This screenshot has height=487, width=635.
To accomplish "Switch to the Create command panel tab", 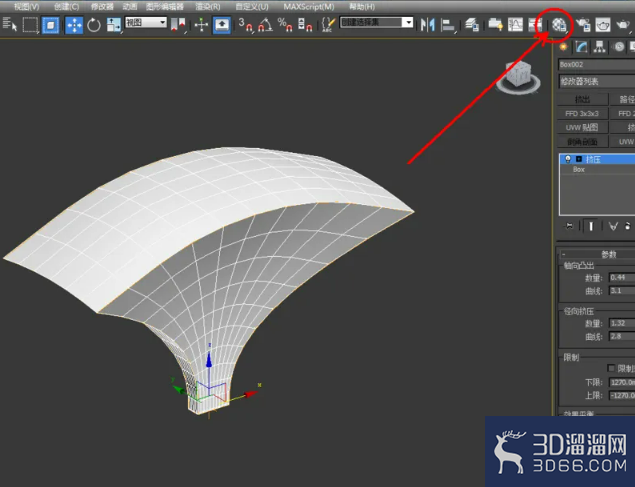I will (x=563, y=47).
